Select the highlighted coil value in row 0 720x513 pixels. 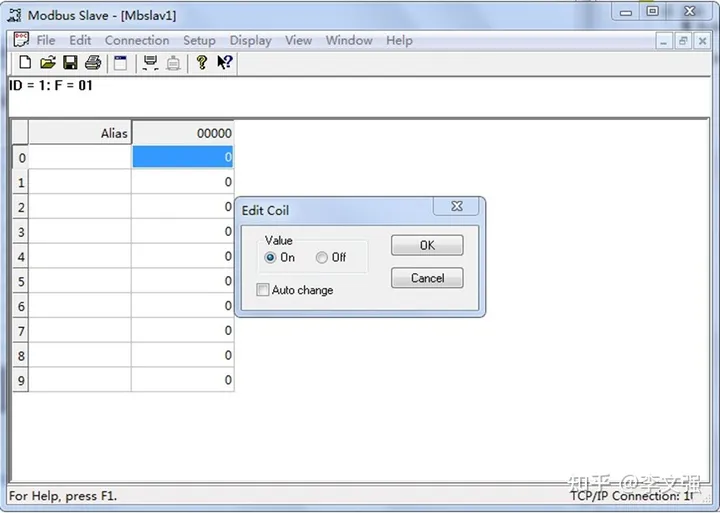(x=183, y=157)
